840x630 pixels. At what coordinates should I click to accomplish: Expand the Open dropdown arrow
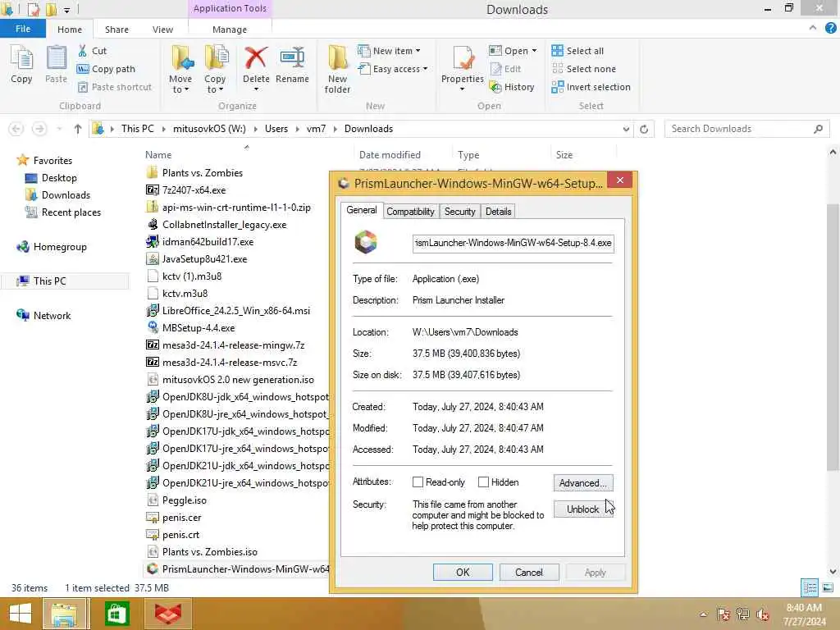click(x=534, y=50)
